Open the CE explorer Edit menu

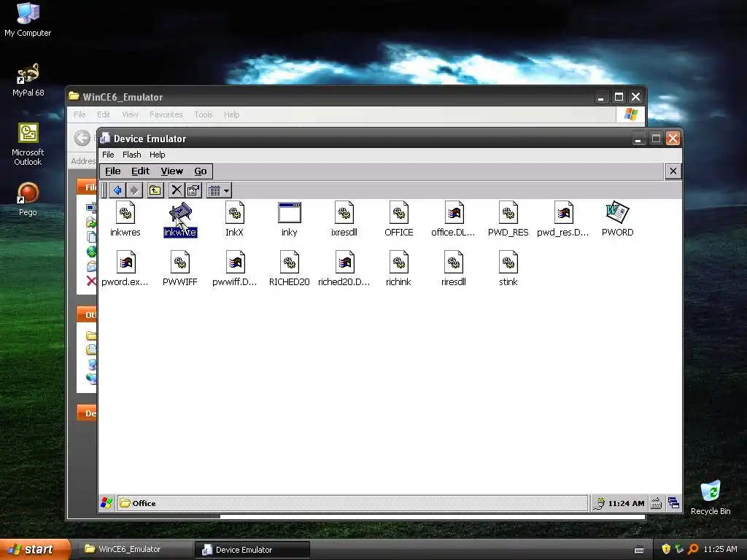point(141,171)
